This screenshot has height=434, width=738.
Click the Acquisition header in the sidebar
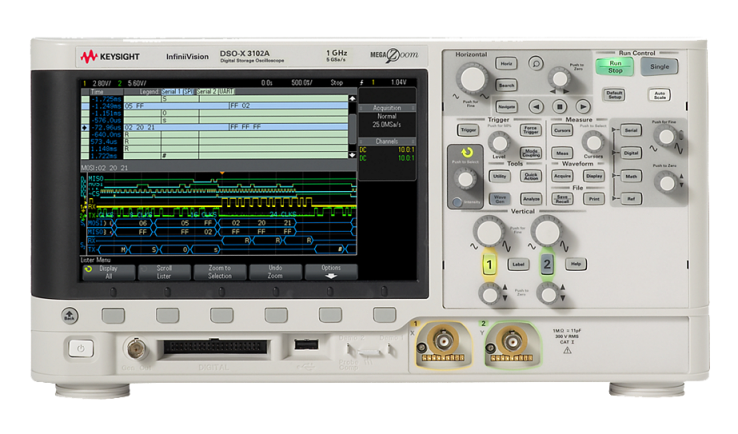pyautogui.click(x=387, y=108)
